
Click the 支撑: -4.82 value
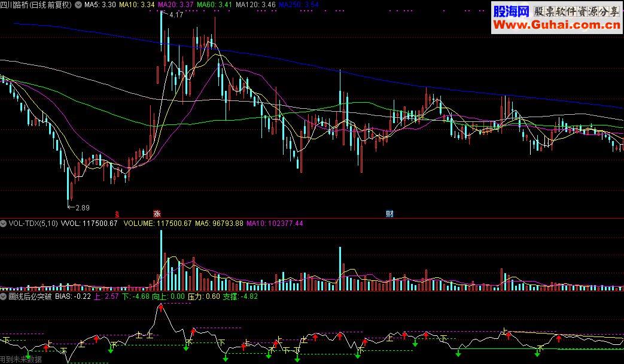(x=240, y=296)
